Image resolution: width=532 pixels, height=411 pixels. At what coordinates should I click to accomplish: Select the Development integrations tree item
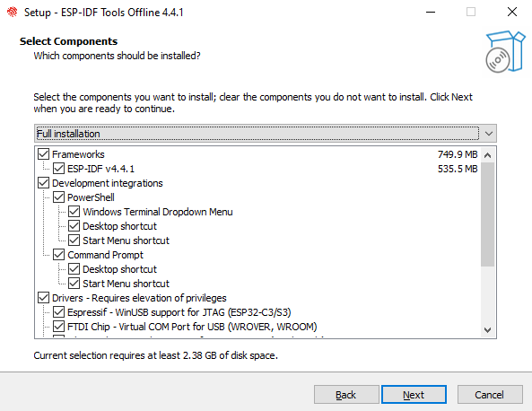[108, 183]
